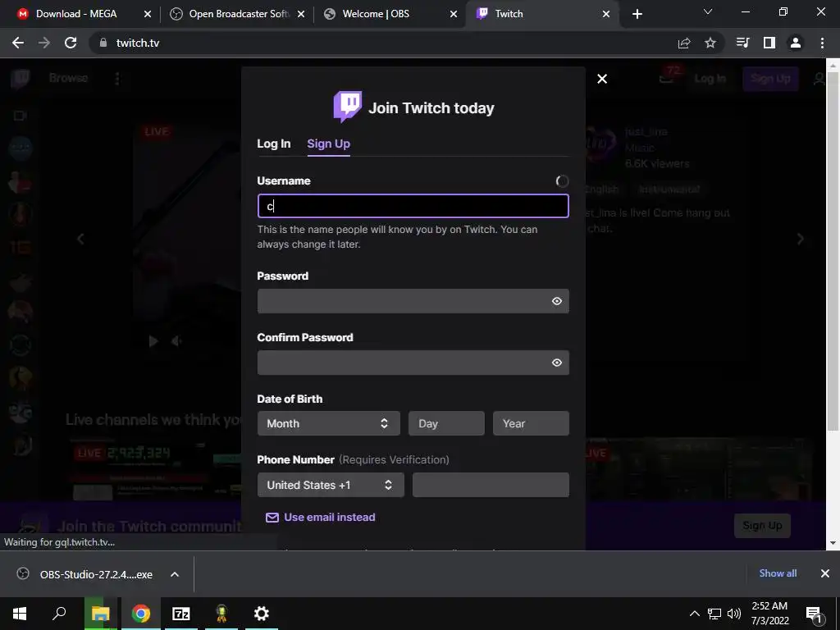This screenshot has width=840, height=630.
Task: Click Show all downloads
Action: [778, 573]
